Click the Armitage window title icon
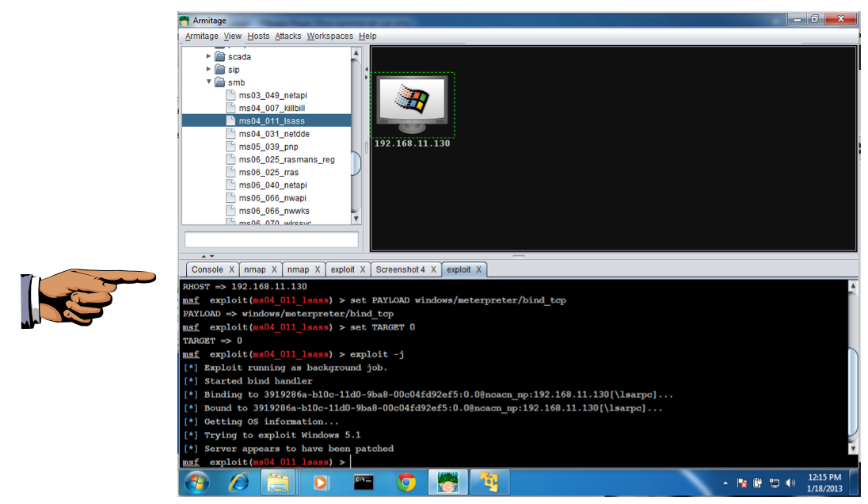The height and width of the screenshot is (504, 868). pos(185,21)
